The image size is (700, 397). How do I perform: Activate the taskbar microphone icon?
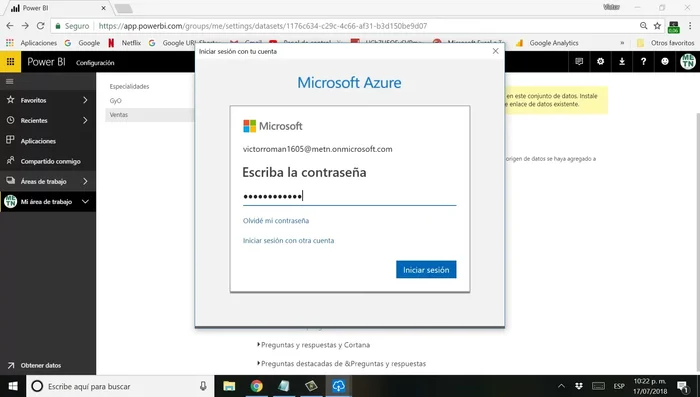pos(203,386)
